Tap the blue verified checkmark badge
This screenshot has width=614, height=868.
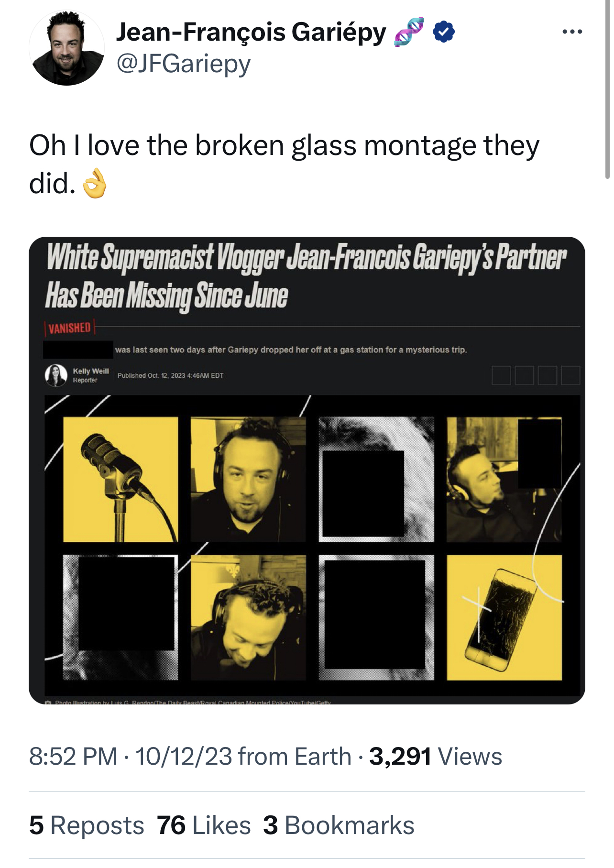pyautogui.click(x=443, y=32)
